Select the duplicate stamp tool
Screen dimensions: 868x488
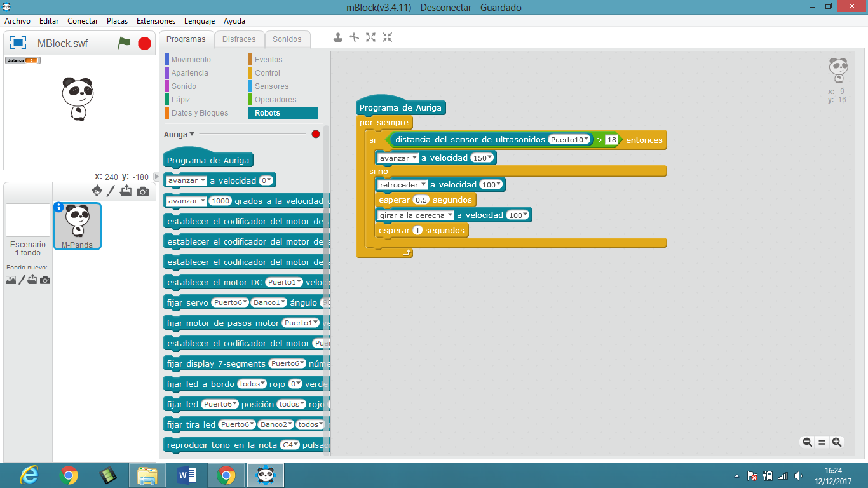click(x=338, y=37)
